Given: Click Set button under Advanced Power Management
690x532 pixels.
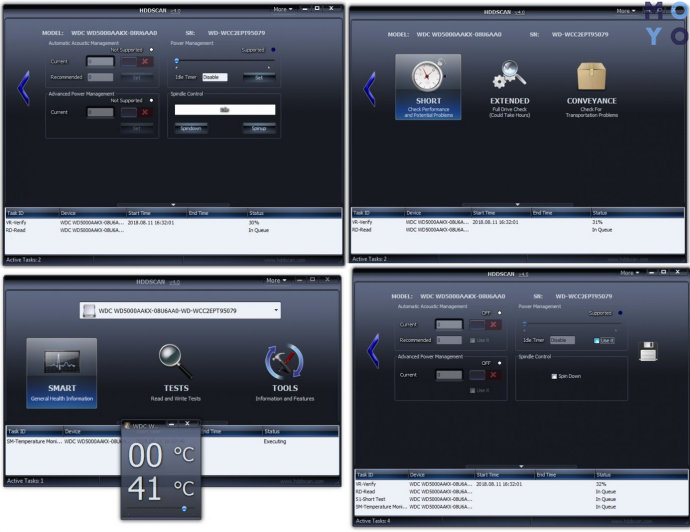Looking at the screenshot, I should pos(137,128).
